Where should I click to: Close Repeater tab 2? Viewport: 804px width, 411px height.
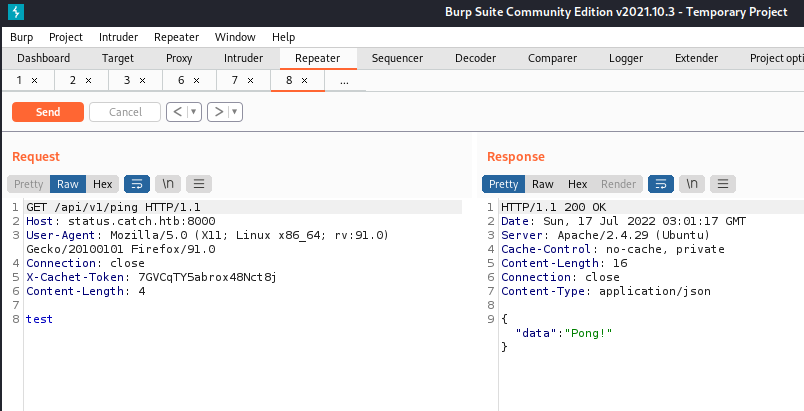[x=89, y=80]
